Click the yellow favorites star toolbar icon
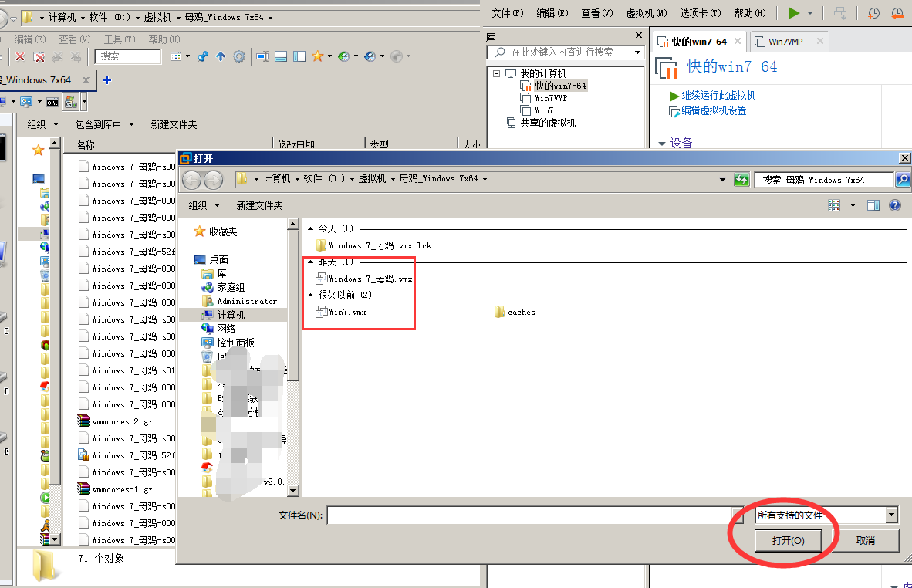Screen dimensions: 912x588 317,56
